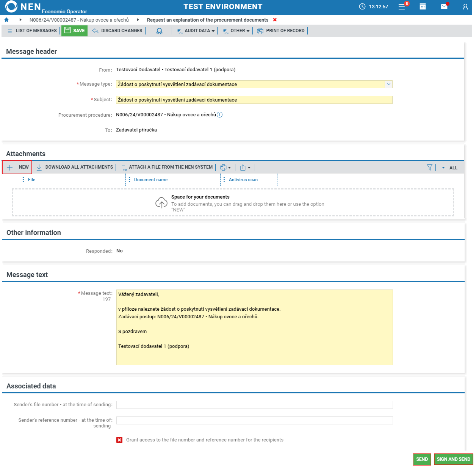Click the Sender's file number field

pyautogui.click(x=255, y=405)
